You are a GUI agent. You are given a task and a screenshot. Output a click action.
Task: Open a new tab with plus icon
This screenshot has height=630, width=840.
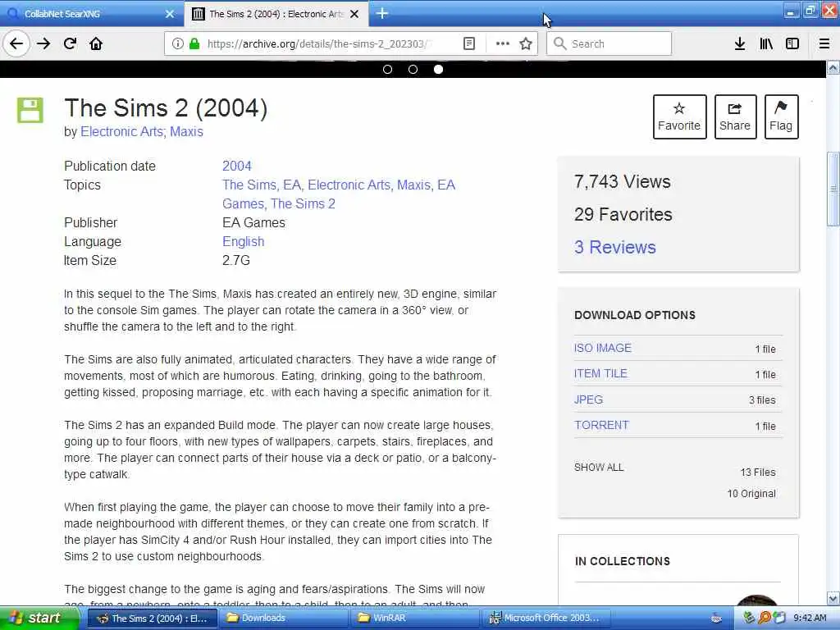pos(382,13)
